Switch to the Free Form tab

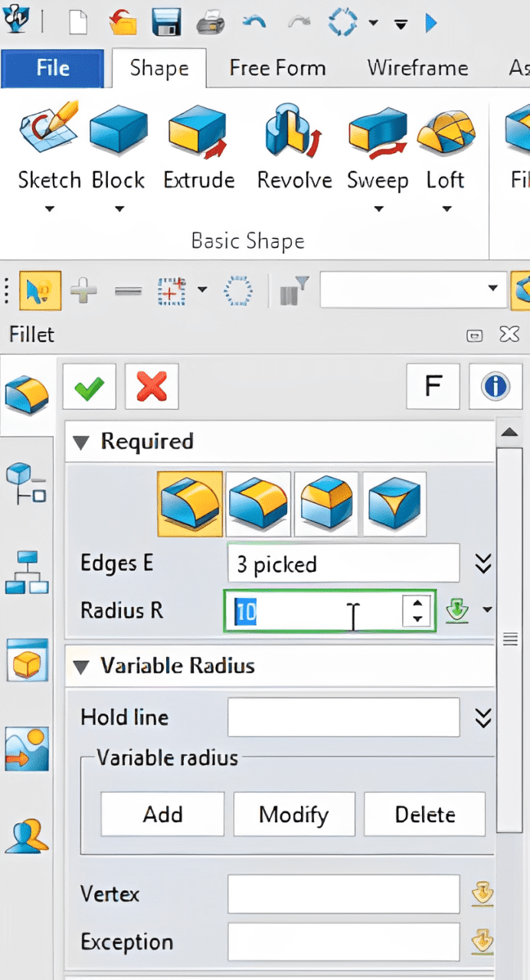(277, 67)
